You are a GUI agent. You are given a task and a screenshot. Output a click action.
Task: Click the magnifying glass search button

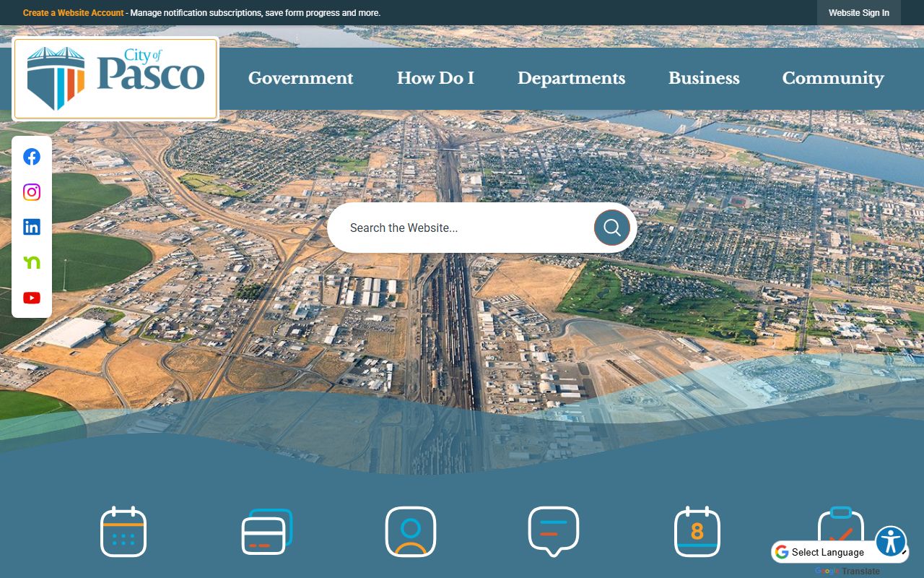[x=611, y=228]
